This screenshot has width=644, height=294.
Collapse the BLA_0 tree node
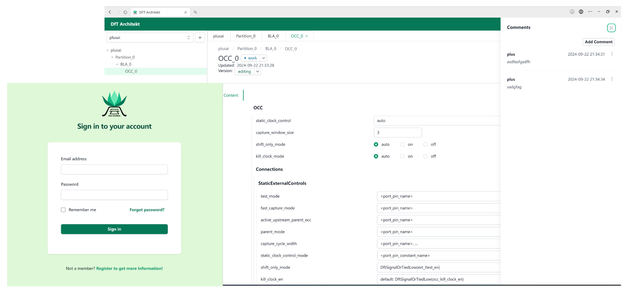click(x=117, y=64)
